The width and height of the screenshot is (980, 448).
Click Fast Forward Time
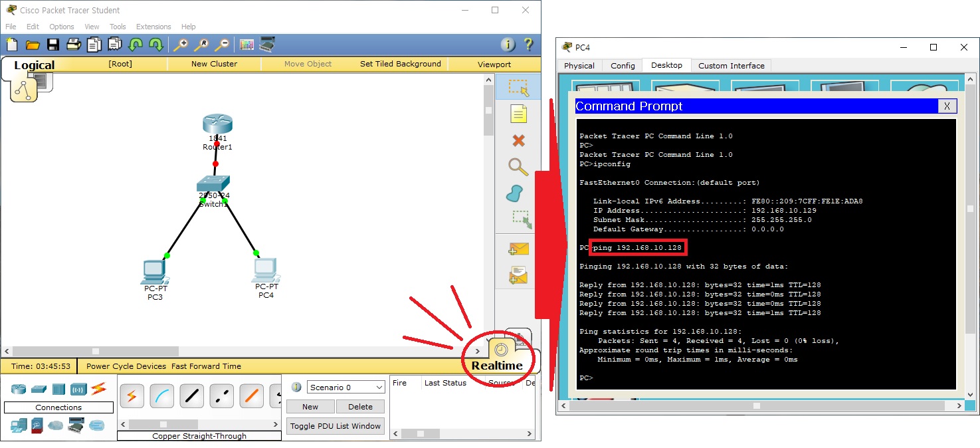coord(206,366)
